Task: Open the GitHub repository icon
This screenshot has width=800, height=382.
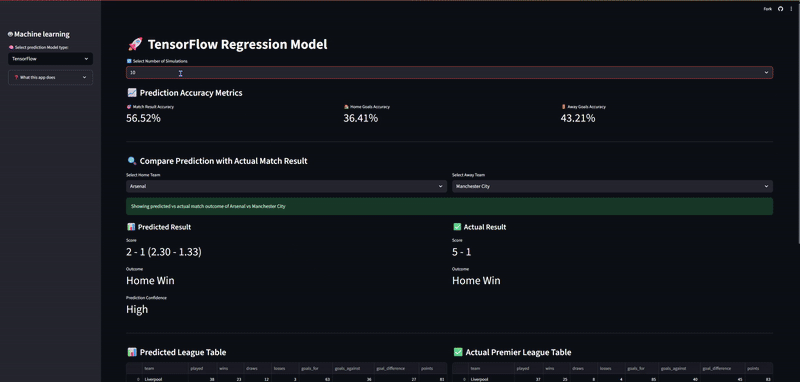Action: [x=780, y=9]
